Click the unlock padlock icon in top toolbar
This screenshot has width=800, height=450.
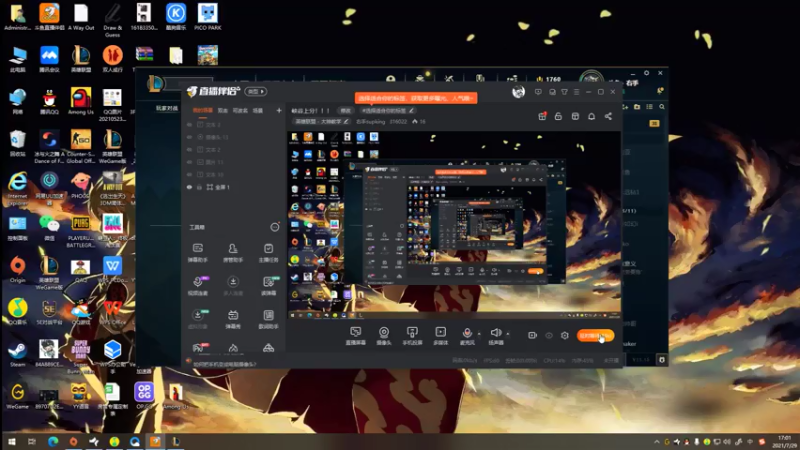point(558,116)
